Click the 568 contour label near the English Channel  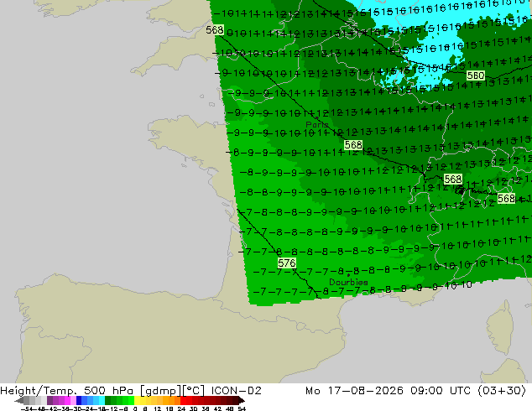click(x=215, y=30)
